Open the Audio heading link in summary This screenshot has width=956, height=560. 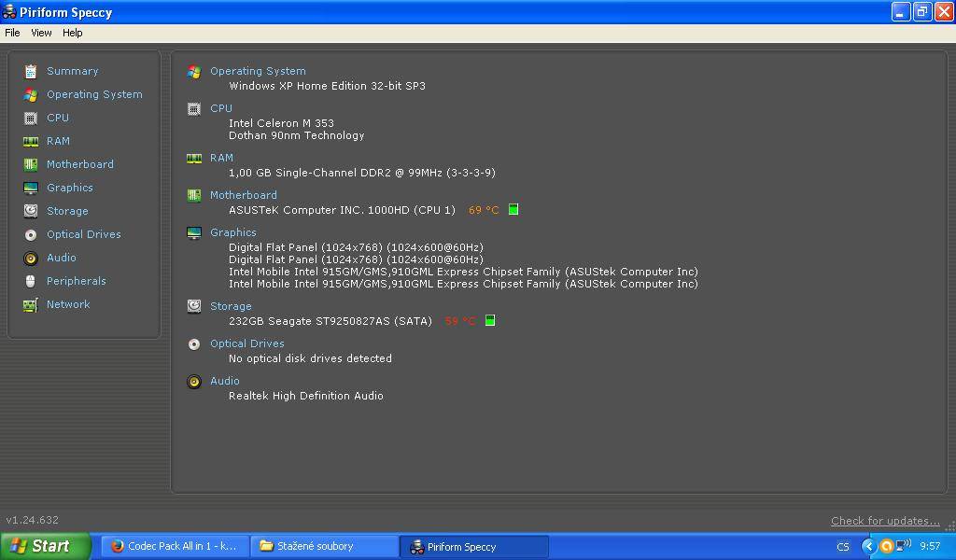pyautogui.click(x=224, y=381)
